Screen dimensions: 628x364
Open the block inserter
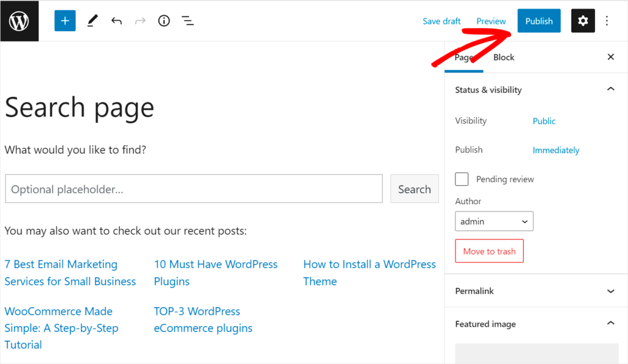pos(65,20)
